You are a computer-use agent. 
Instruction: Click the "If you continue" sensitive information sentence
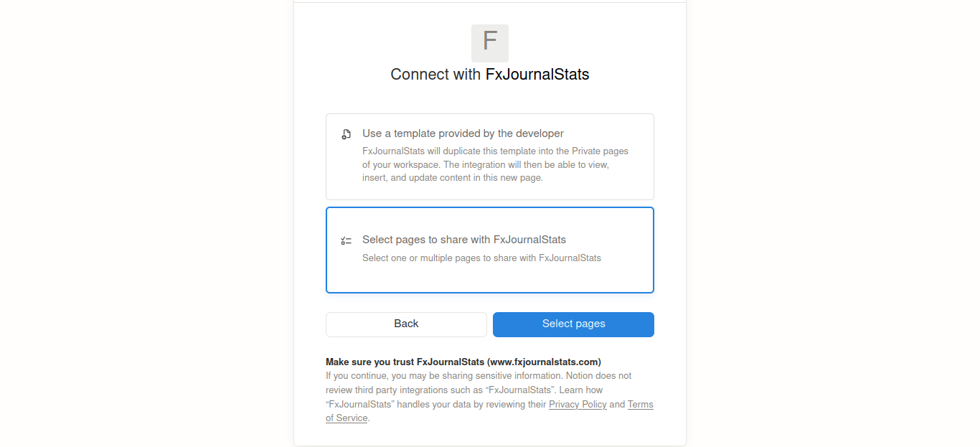[445, 375]
